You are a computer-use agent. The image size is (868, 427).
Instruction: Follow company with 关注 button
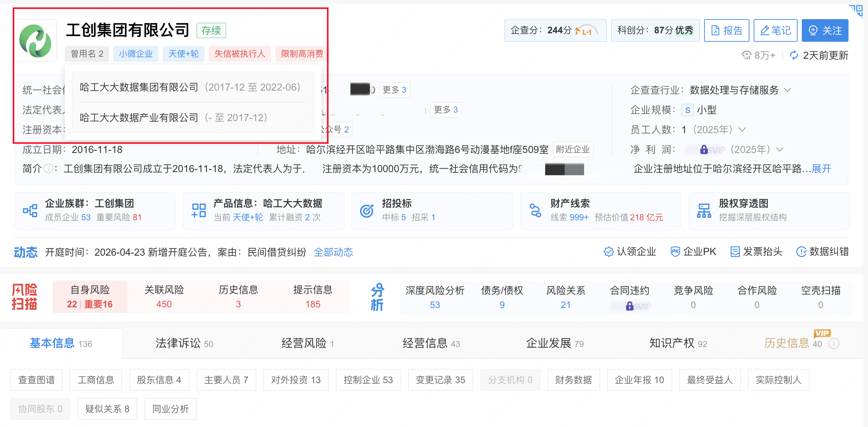[x=825, y=30]
